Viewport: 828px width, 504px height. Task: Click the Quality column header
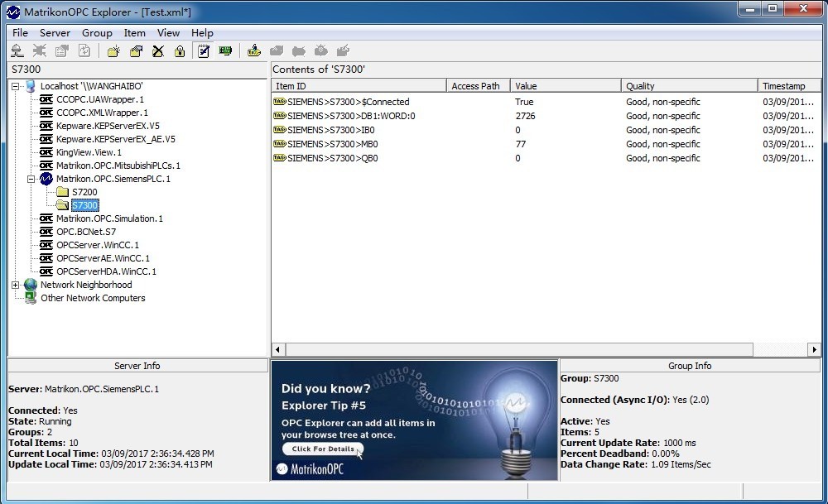coord(689,86)
